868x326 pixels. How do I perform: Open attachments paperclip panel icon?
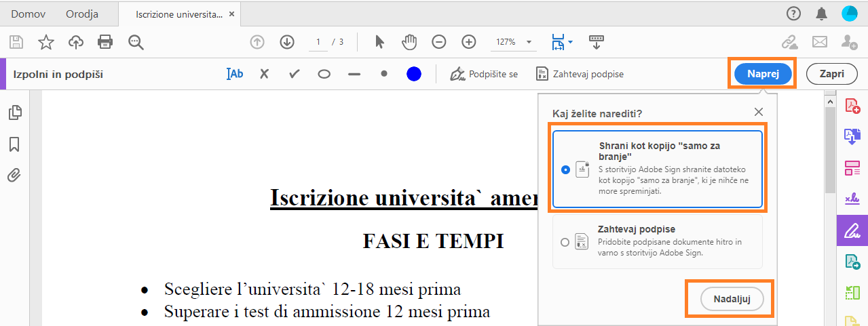[x=14, y=175]
